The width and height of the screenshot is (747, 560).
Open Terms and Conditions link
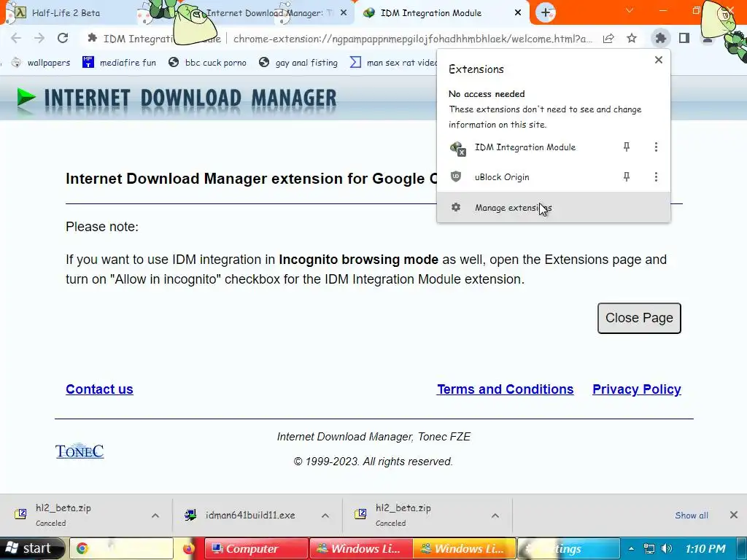(x=505, y=389)
